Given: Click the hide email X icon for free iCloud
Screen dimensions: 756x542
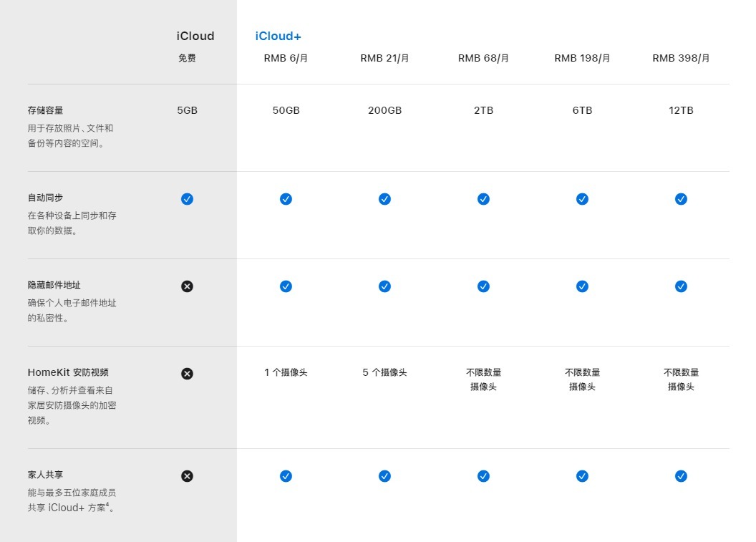Looking at the screenshot, I should click(x=187, y=286).
